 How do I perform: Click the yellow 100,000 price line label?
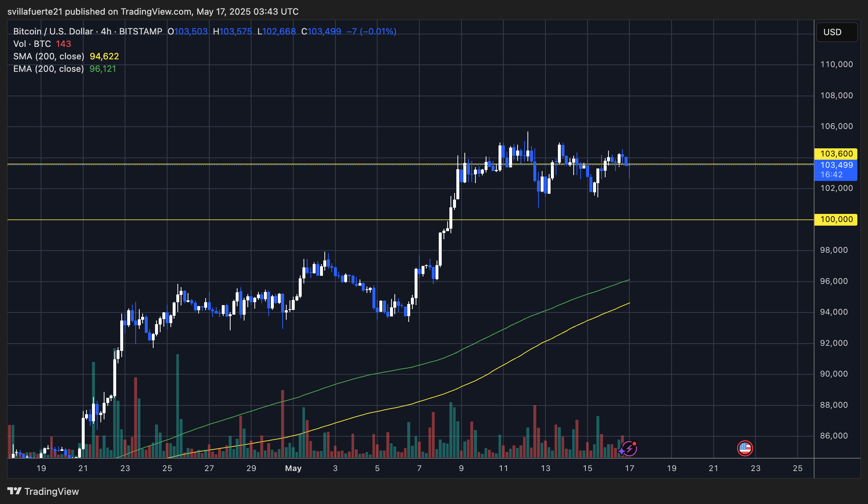click(836, 219)
